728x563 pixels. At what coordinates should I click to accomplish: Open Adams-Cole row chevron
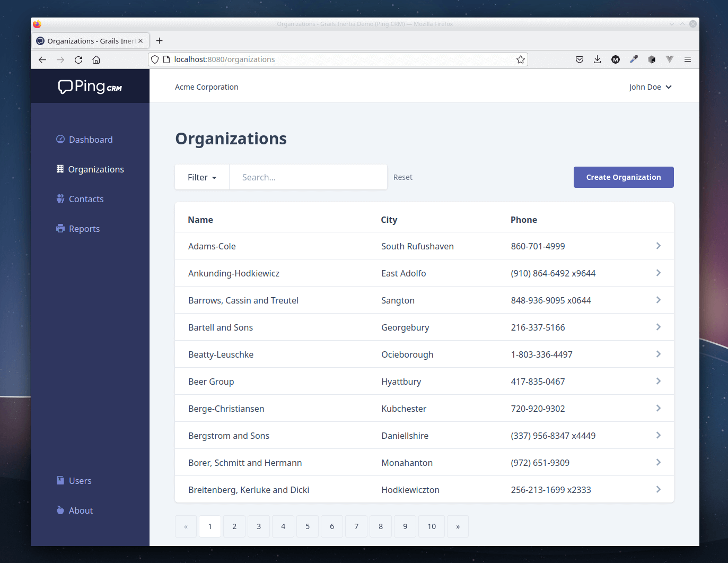(x=659, y=246)
